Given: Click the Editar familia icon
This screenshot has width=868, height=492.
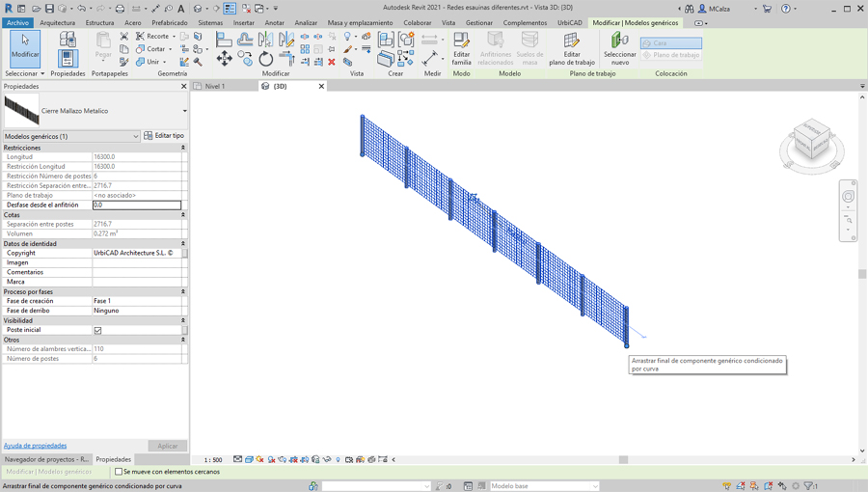Looking at the screenshot, I should tap(461, 46).
